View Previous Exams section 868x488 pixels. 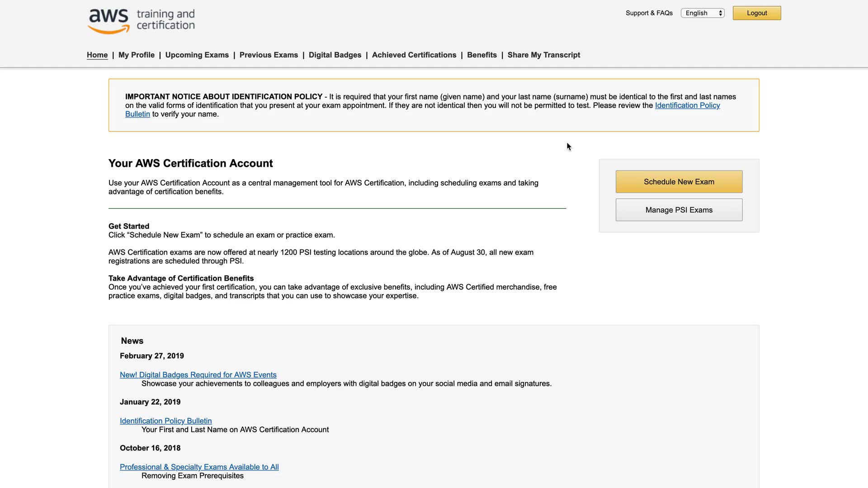click(269, 55)
